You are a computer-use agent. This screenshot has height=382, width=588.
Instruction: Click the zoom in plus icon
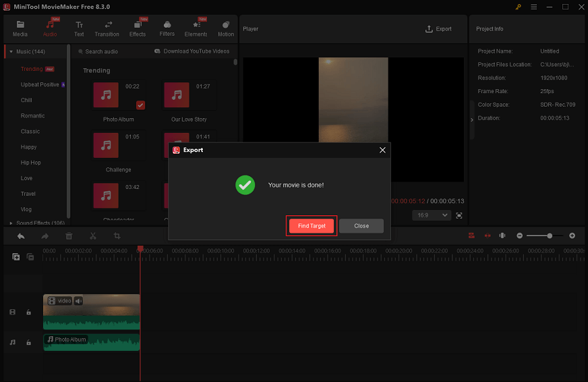(572, 236)
